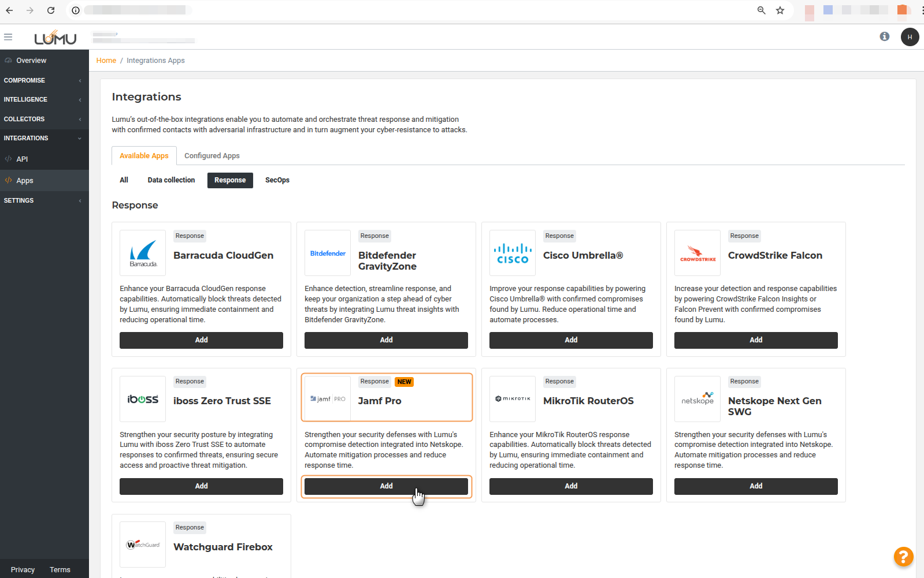Open the info icon in header

(884, 36)
